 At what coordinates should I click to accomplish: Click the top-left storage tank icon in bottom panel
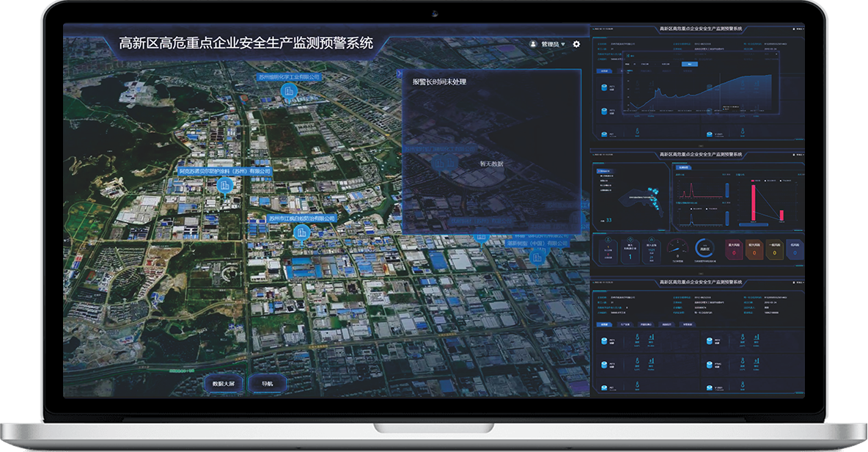603,342
